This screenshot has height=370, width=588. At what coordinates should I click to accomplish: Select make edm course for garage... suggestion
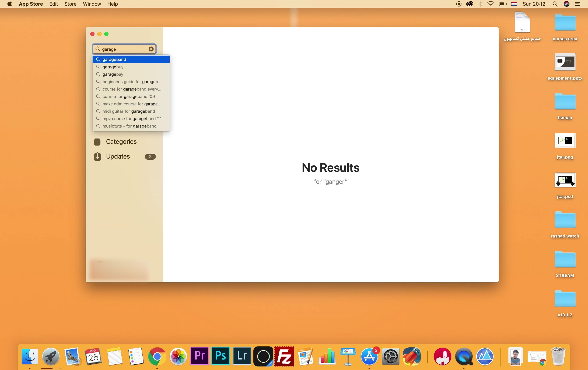point(131,104)
